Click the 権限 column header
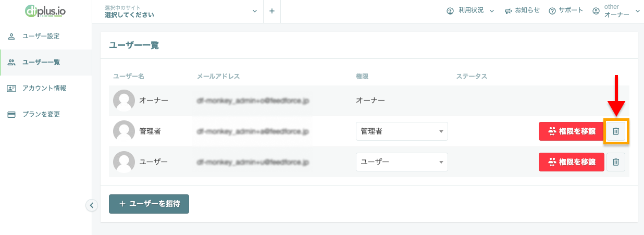 point(362,77)
